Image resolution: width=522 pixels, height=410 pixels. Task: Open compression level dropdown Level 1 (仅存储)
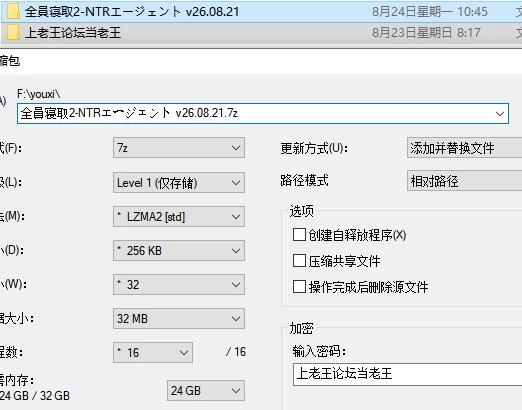point(179,182)
